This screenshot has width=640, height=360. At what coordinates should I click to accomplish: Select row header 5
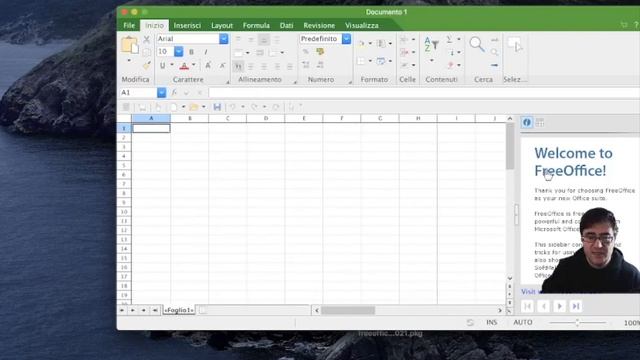[x=124, y=165]
